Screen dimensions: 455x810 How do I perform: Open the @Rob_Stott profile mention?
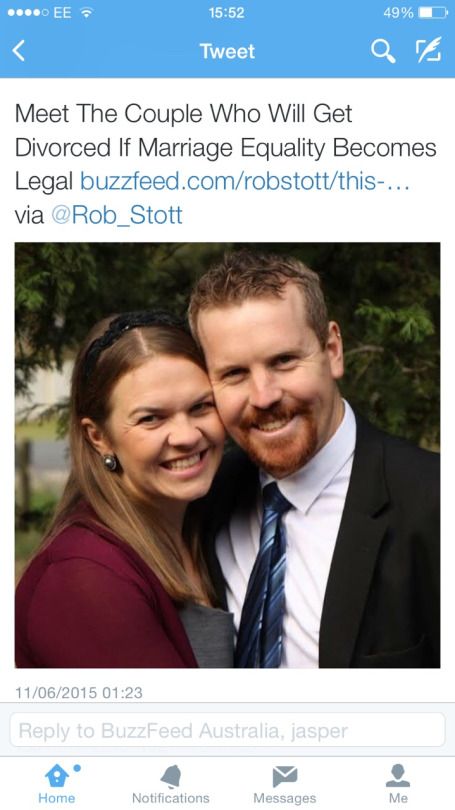pyautogui.click(x=117, y=215)
